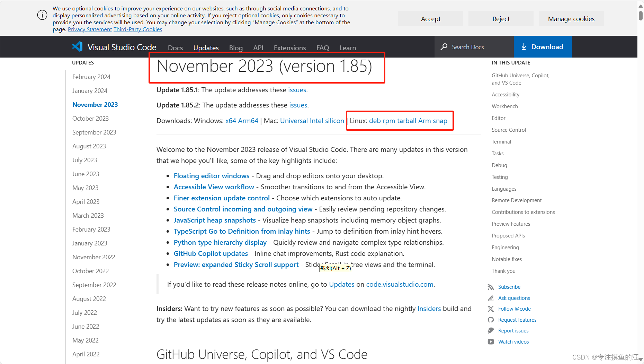This screenshot has width=644, height=364.
Task: Accept optional cookies
Action: coord(431,19)
